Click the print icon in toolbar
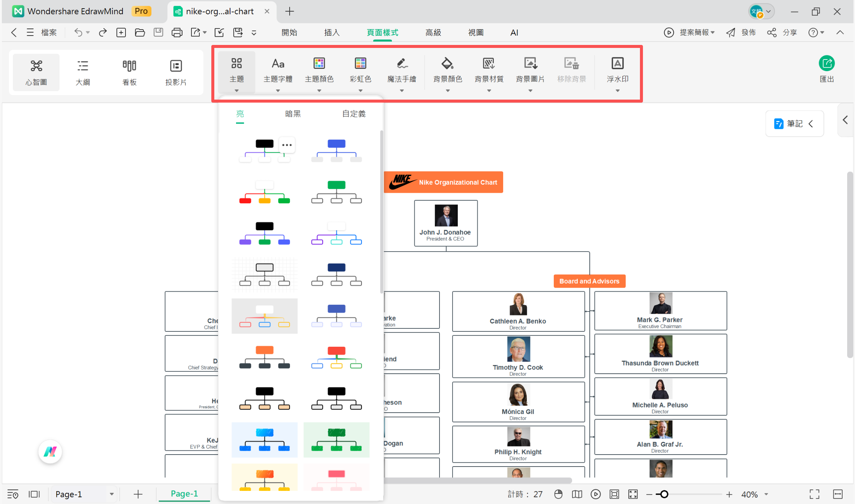Viewport: 855px width, 504px height. tap(177, 33)
